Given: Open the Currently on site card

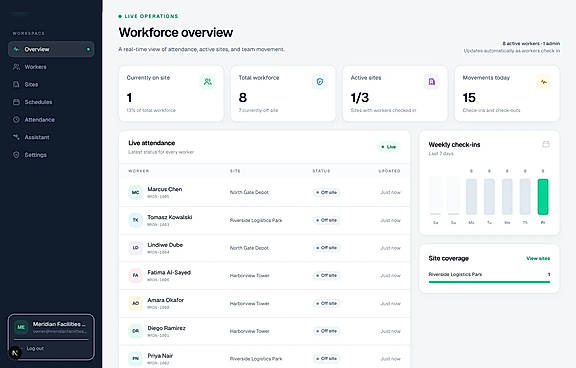Looking at the screenshot, I should click(x=171, y=94).
